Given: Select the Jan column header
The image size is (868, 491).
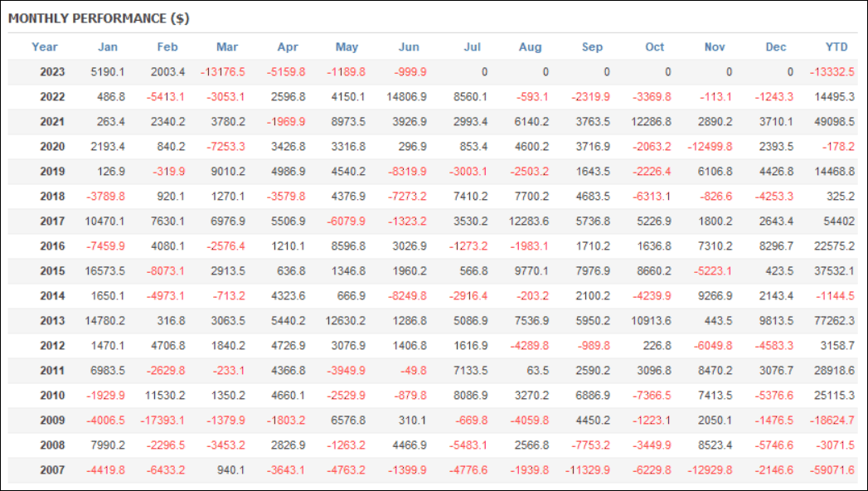Looking at the screenshot, I should pos(108,47).
